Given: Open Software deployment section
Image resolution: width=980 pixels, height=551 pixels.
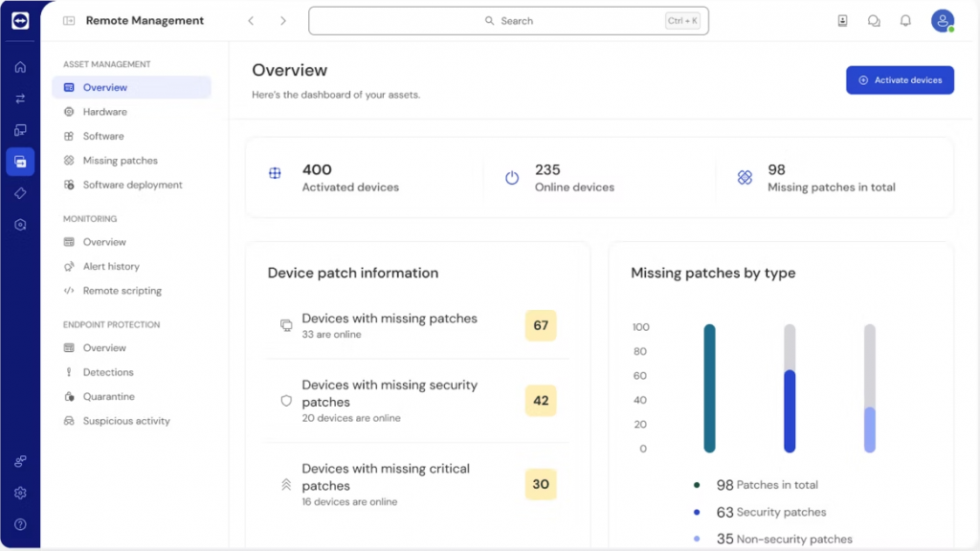Looking at the screenshot, I should tap(132, 185).
